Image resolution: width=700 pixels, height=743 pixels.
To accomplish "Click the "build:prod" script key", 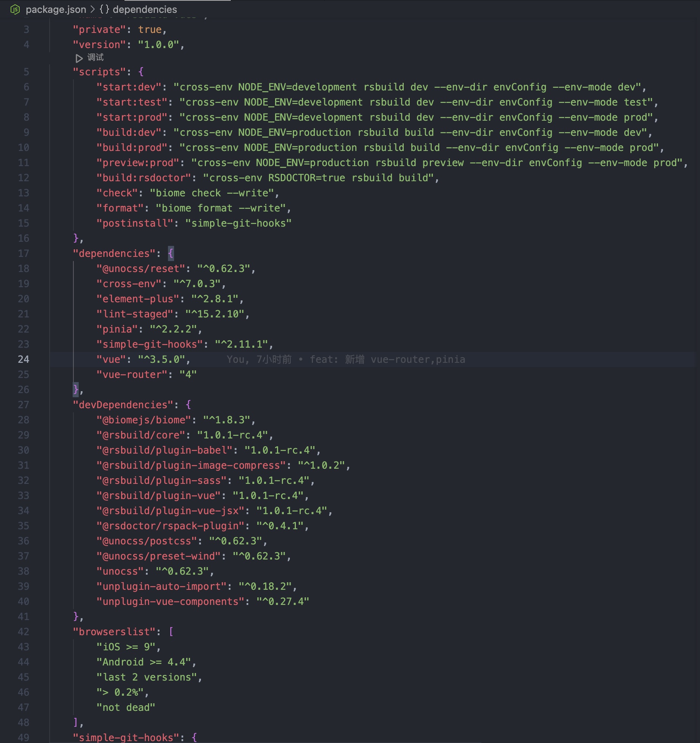I will click(x=132, y=148).
